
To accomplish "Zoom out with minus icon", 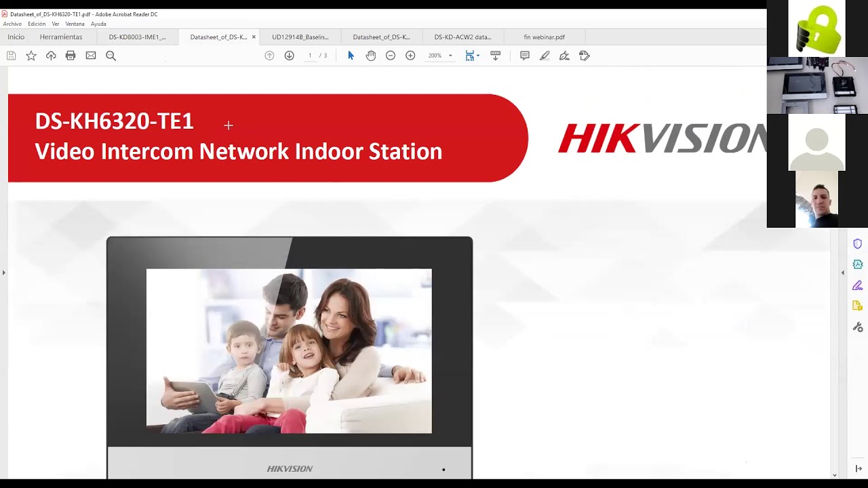I will click(391, 56).
